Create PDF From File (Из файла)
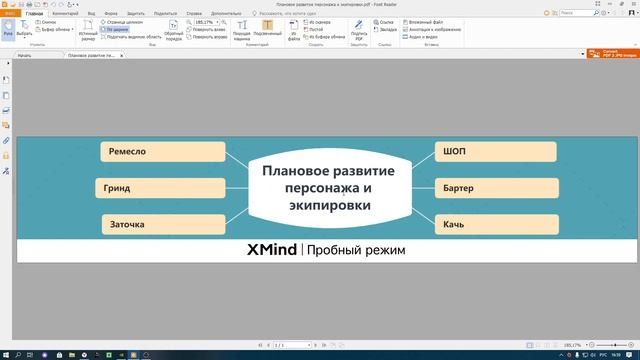 pyautogui.click(x=293, y=30)
